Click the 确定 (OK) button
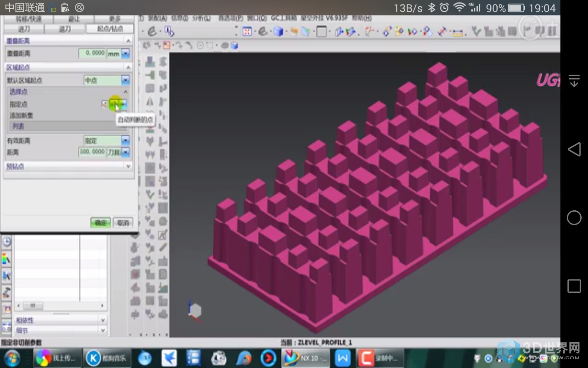This screenshot has height=368, width=588. click(101, 223)
